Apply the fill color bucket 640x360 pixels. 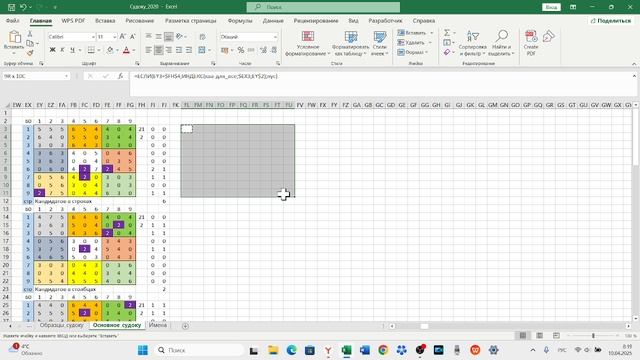(110, 50)
